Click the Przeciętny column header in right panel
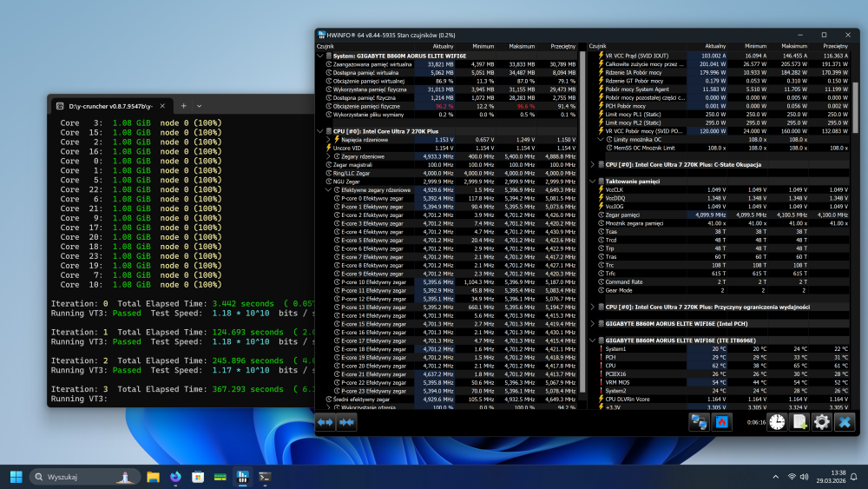The image size is (868, 489). pos(835,45)
